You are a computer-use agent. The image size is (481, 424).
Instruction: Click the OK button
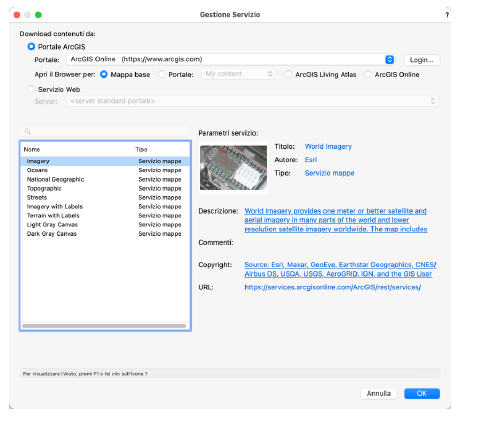click(422, 393)
